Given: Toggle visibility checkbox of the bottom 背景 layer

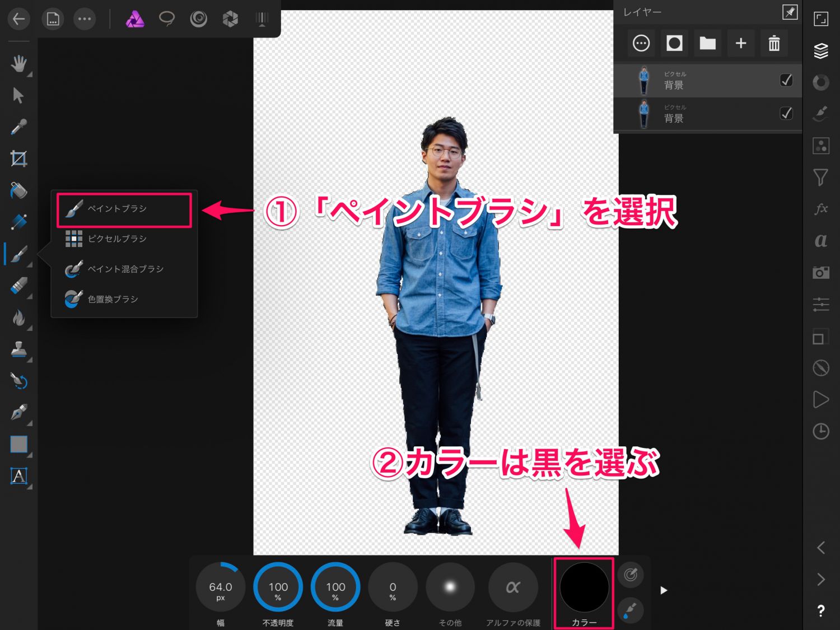Looking at the screenshot, I should [786, 113].
